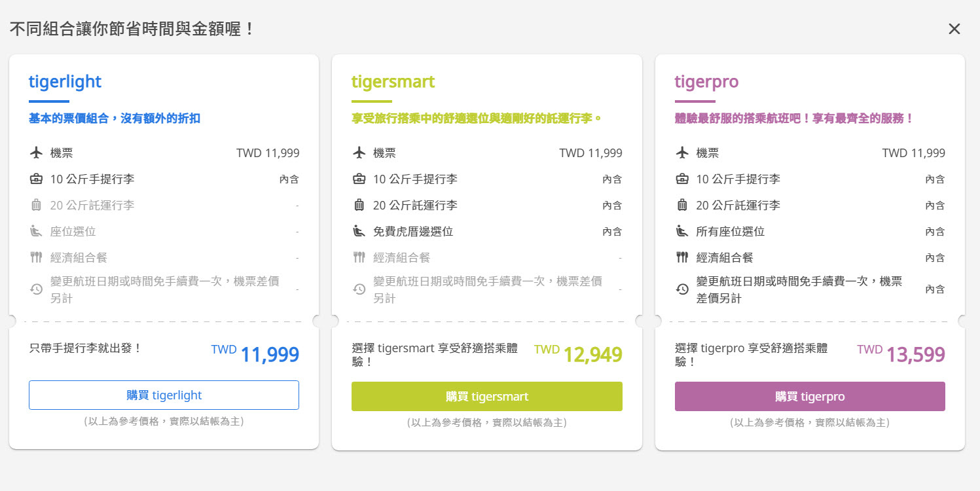Click the tigerpro plan title

pos(706,82)
